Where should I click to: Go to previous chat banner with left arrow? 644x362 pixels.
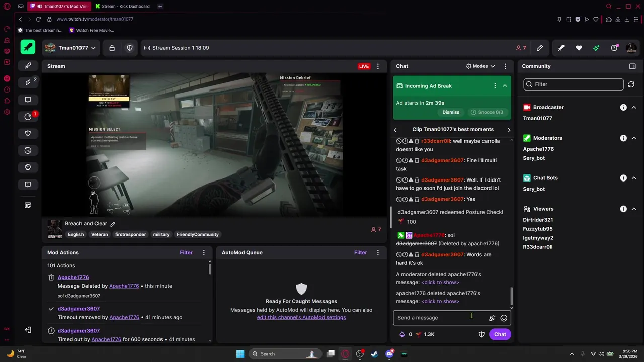tap(395, 130)
